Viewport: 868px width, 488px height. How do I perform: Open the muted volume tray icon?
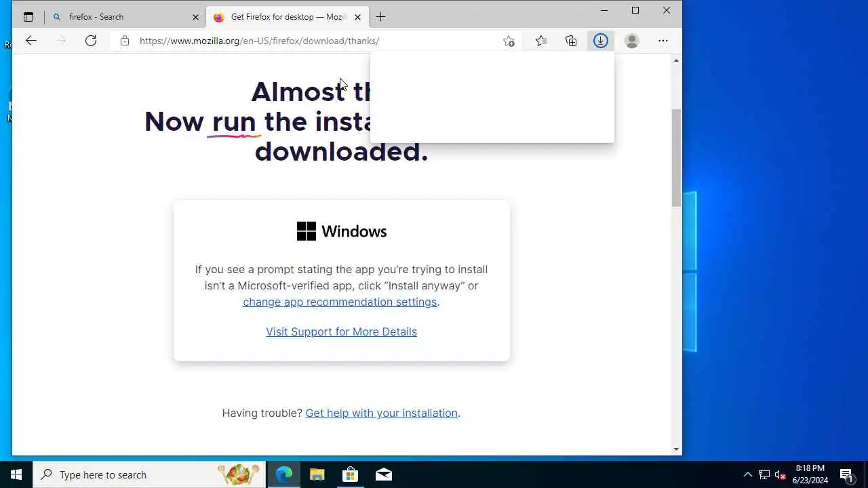(780, 474)
